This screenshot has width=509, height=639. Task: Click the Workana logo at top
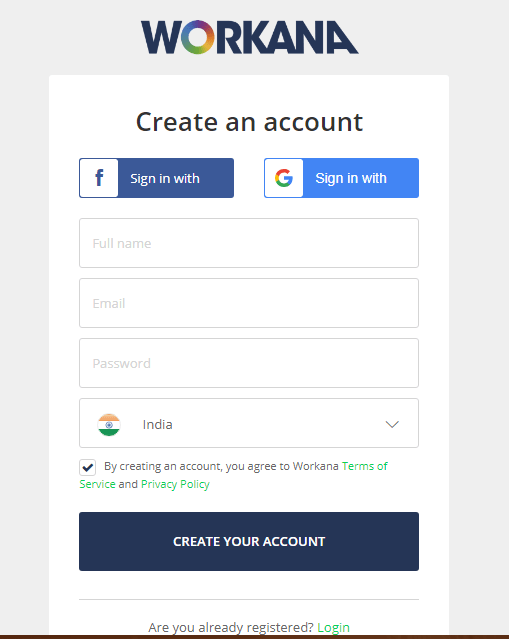point(249,37)
